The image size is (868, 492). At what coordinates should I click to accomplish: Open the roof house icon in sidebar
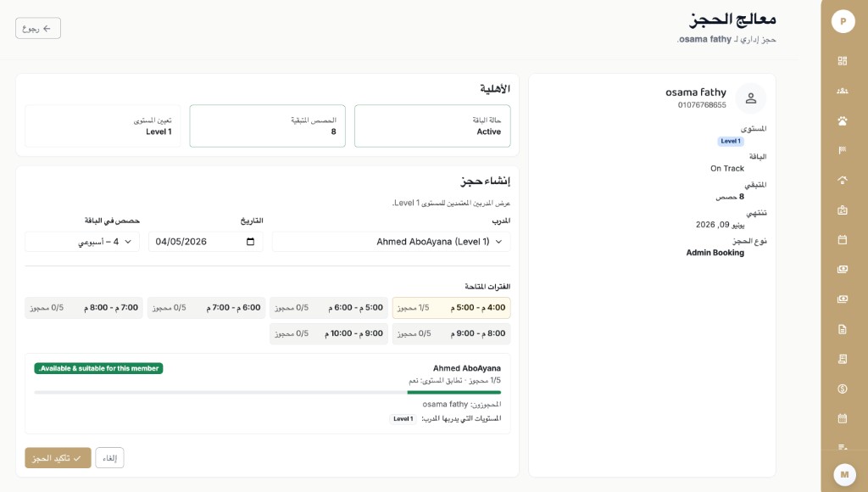tap(843, 180)
